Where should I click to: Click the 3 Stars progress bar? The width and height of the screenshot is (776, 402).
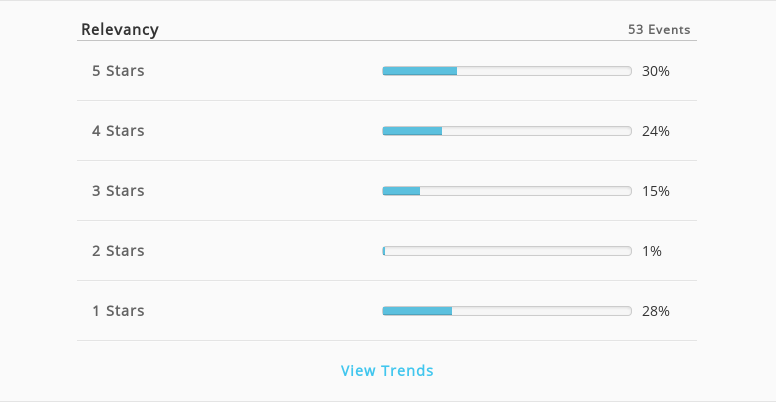(507, 191)
